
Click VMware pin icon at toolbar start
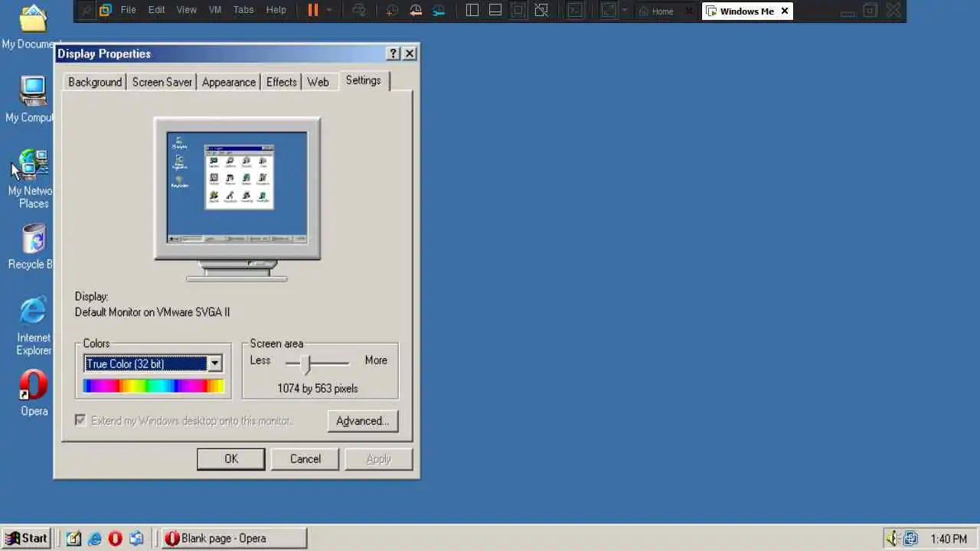pyautogui.click(x=87, y=11)
